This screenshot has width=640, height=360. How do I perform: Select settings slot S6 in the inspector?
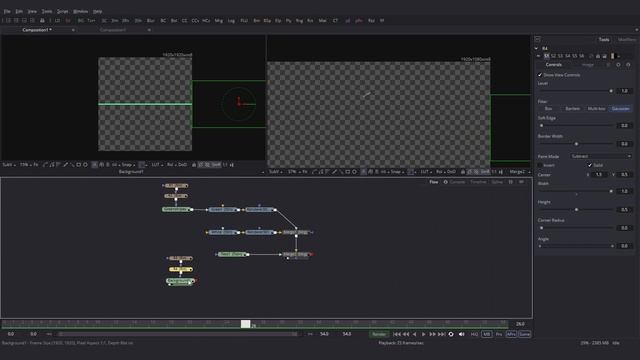click(x=581, y=56)
